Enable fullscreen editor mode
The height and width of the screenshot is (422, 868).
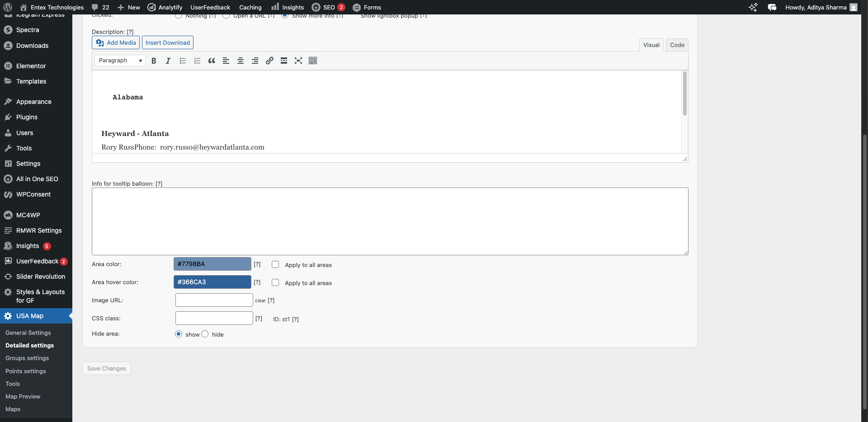pyautogui.click(x=298, y=61)
